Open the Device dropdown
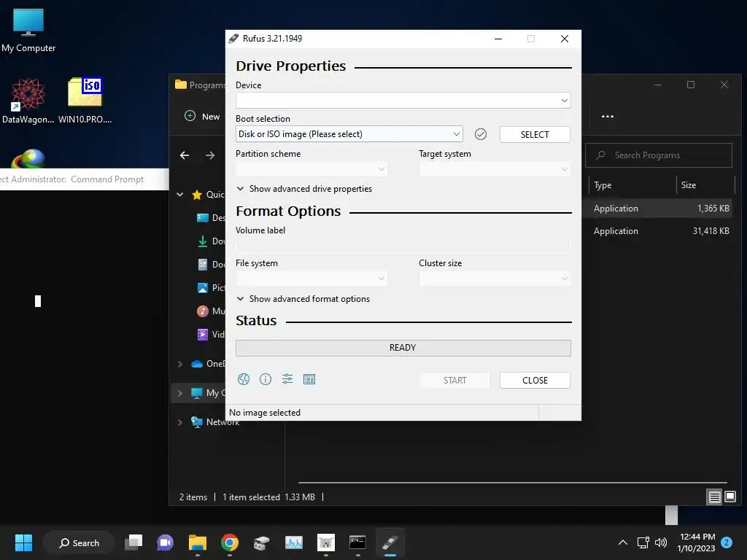747x560 pixels. point(403,101)
